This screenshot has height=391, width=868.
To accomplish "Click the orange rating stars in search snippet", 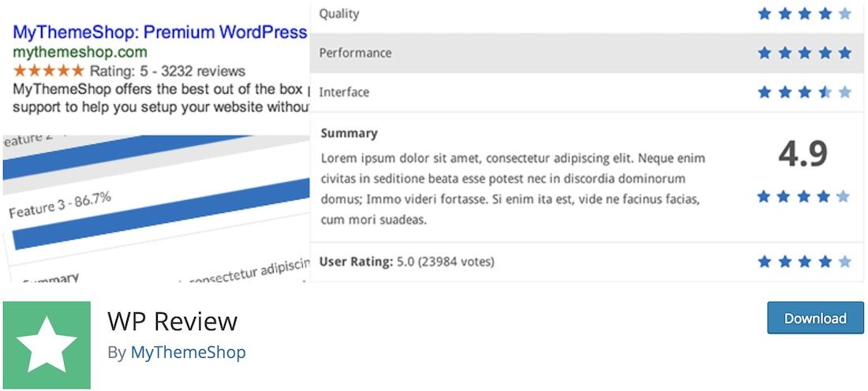I will point(48,70).
